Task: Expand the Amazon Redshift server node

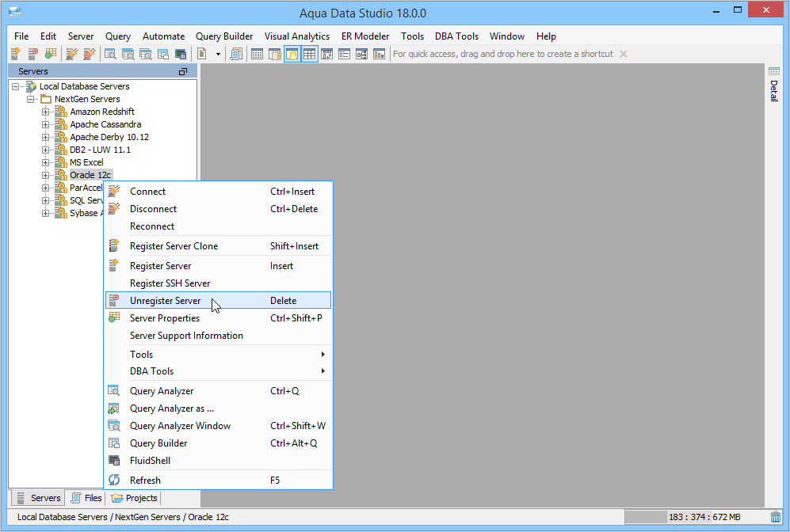Action: [45, 112]
